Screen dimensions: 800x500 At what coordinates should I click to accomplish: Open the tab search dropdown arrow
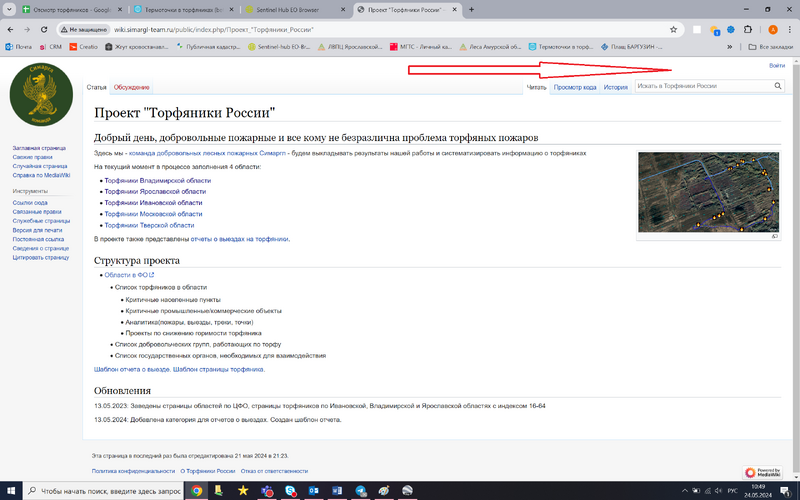tap(9, 9)
